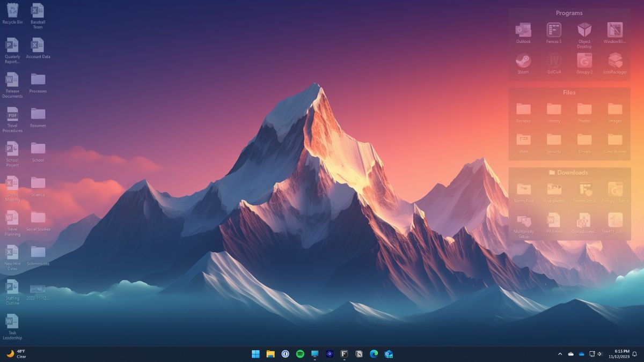Select the New Hire Dates spreadsheet
644x362 pixels.
pos(12,257)
